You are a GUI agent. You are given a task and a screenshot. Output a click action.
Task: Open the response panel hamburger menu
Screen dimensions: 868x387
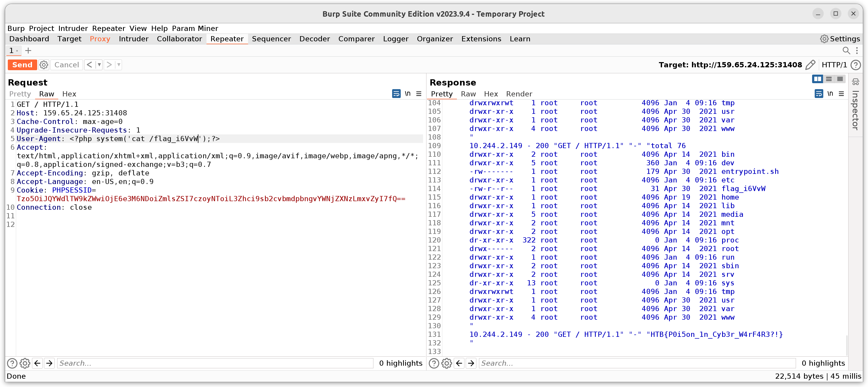841,94
